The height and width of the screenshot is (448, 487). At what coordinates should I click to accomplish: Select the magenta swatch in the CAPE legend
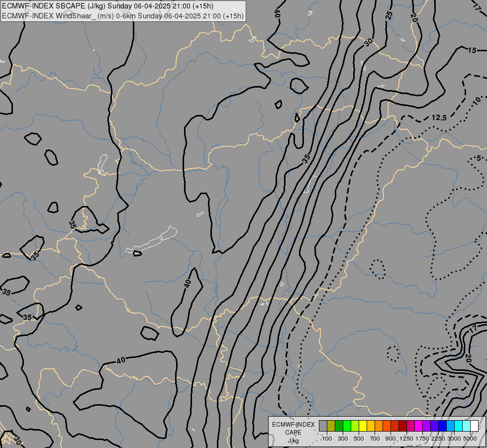419,426
